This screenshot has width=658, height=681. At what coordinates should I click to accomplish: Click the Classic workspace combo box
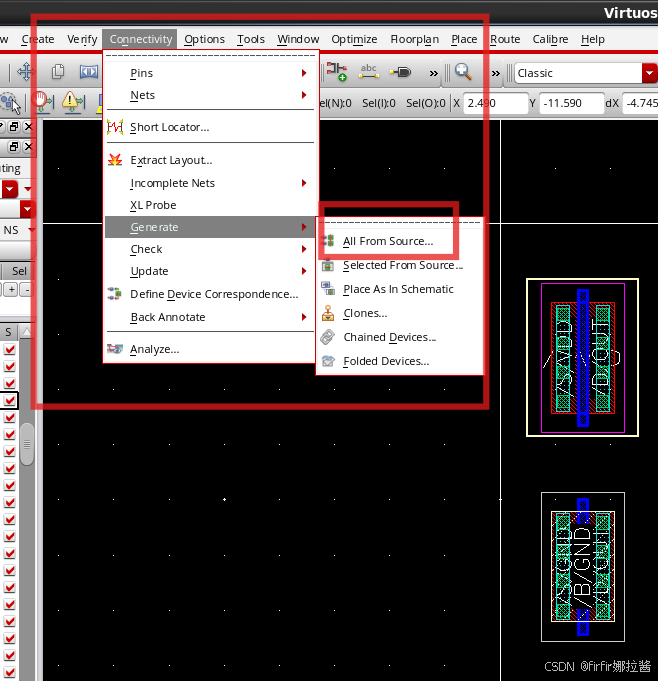[x=585, y=73]
